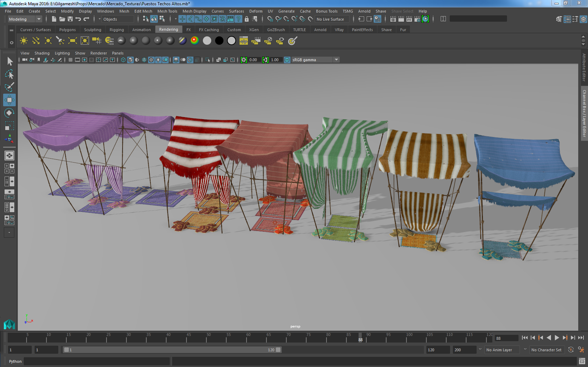Viewport: 588px width, 367px height.
Task: Open the Mesh Tools menu
Action: [x=167, y=11]
